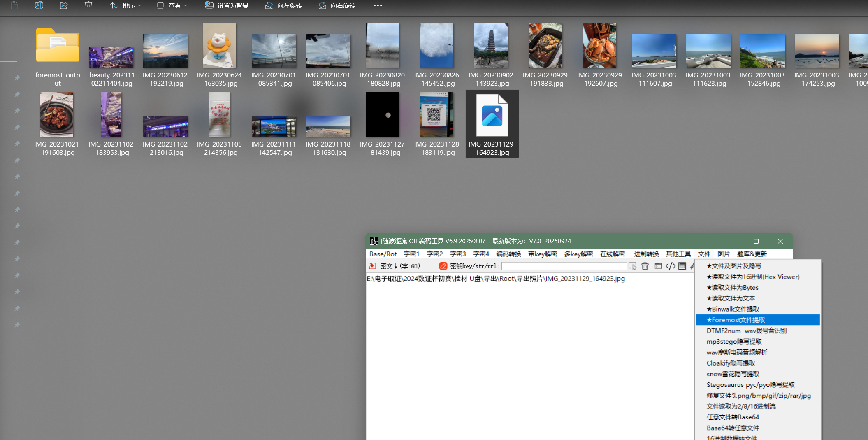Click 向左旋转 to rotate left

pos(283,5)
